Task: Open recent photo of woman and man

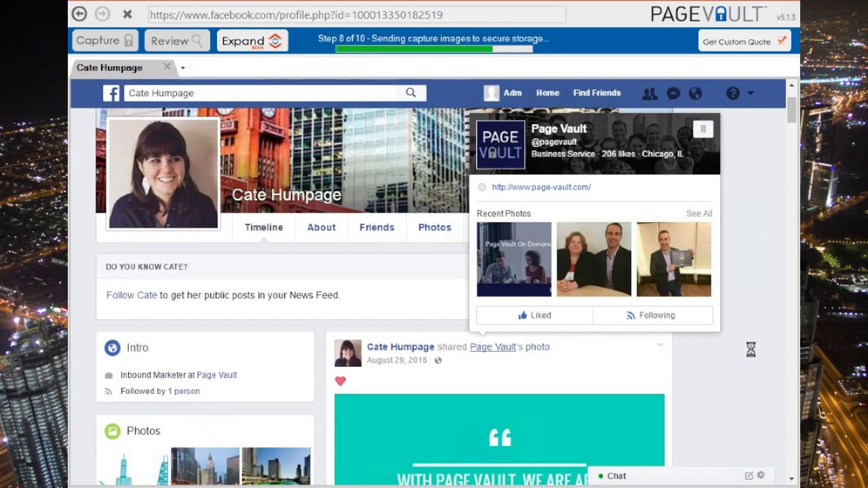Action: click(x=594, y=259)
